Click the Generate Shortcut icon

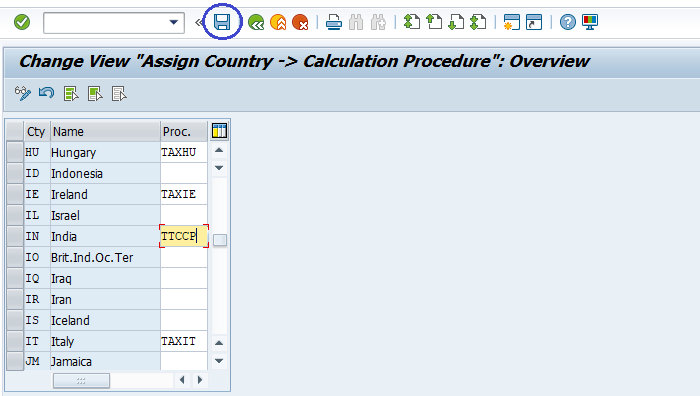(534, 22)
